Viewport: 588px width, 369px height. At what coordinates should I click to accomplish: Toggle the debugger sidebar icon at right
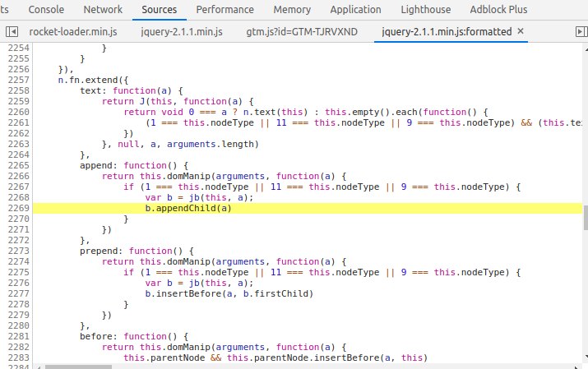581,32
